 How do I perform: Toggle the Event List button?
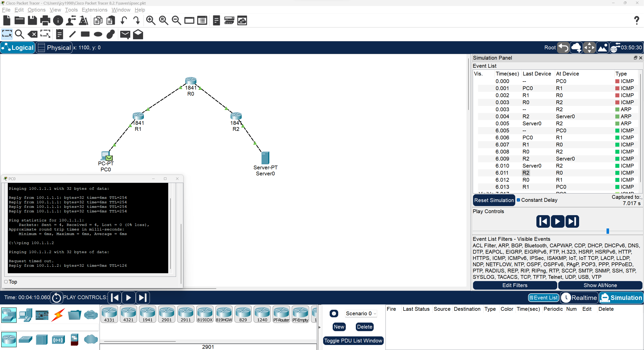[543, 298]
